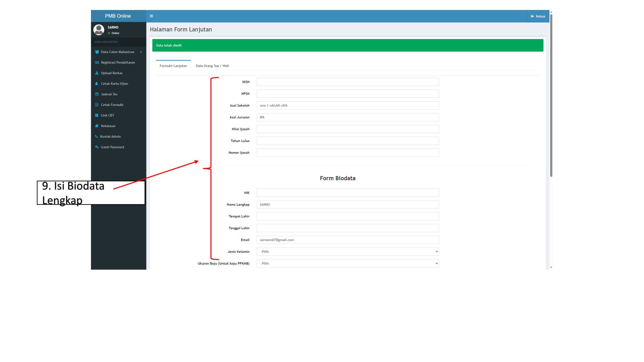Image resolution: width=644 pixels, height=362 pixels.
Task: Click the hamburger sidebar toggle icon
Action: click(151, 16)
